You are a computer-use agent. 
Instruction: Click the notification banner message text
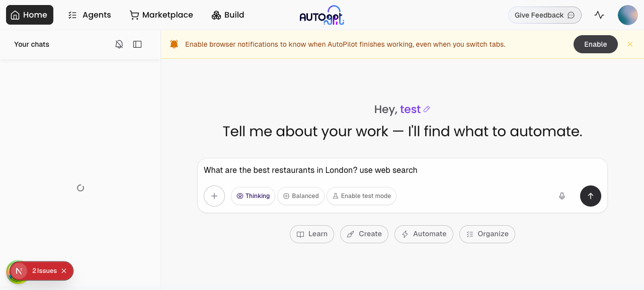pos(345,44)
